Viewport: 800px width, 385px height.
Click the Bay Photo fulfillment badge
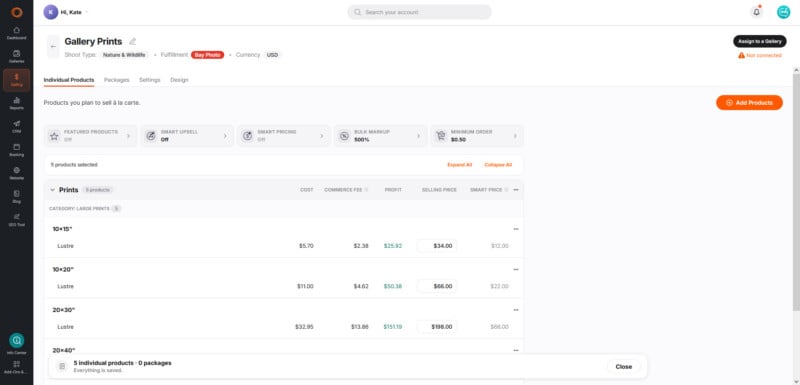208,55
